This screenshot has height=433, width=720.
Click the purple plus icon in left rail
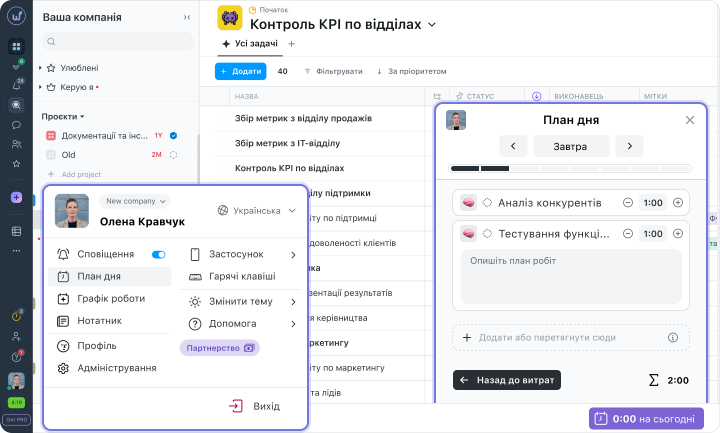point(16,198)
